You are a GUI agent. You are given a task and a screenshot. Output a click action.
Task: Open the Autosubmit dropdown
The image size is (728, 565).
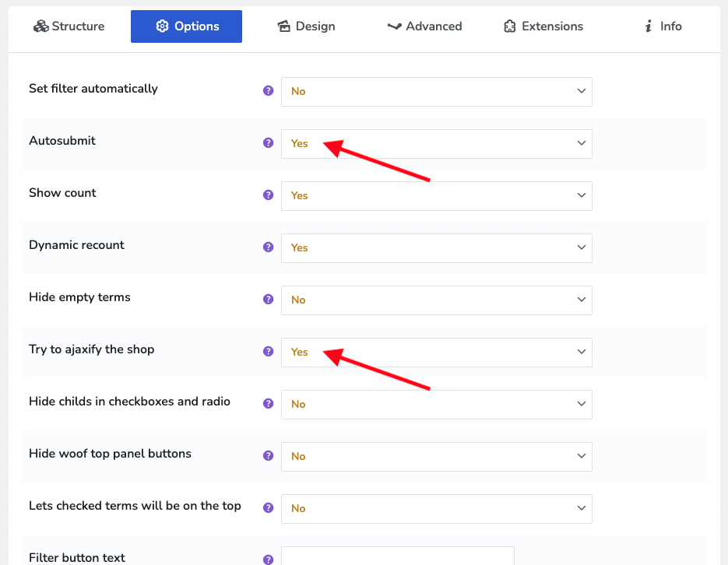point(437,144)
